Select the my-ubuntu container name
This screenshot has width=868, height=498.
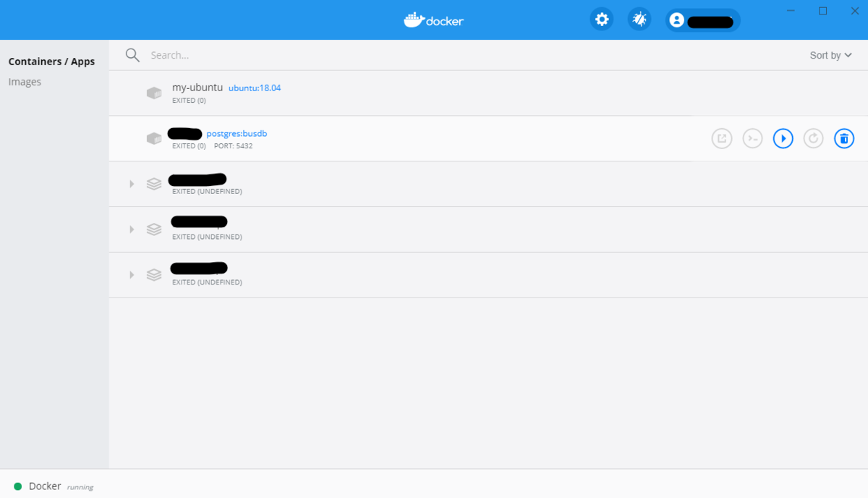(x=197, y=88)
